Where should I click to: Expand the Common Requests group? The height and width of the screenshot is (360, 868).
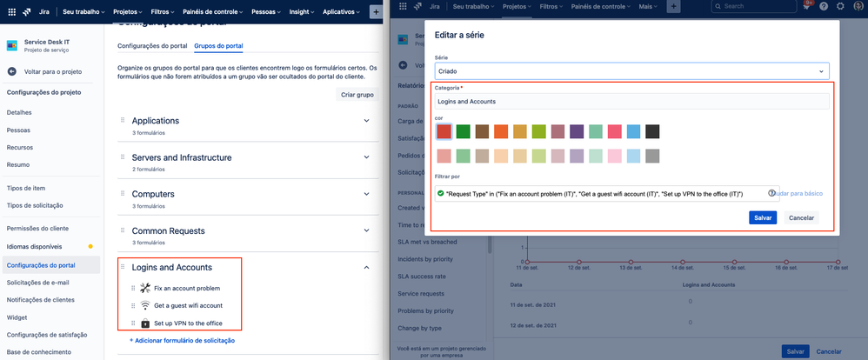pos(366,230)
